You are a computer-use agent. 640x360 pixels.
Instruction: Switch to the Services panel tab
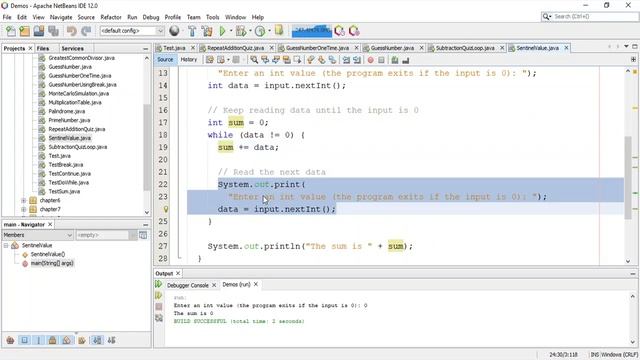click(x=72, y=49)
